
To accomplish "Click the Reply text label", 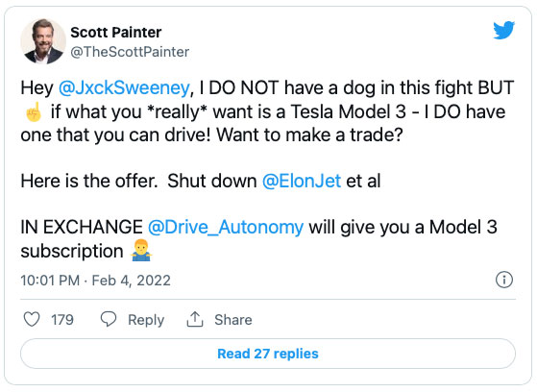I will [x=146, y=320].
